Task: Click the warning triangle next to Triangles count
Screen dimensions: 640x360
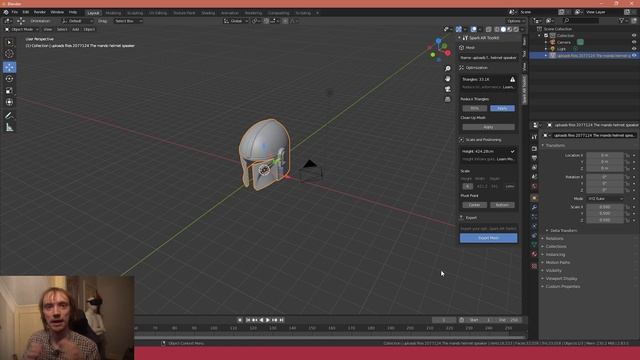Action: pos(512,79)
